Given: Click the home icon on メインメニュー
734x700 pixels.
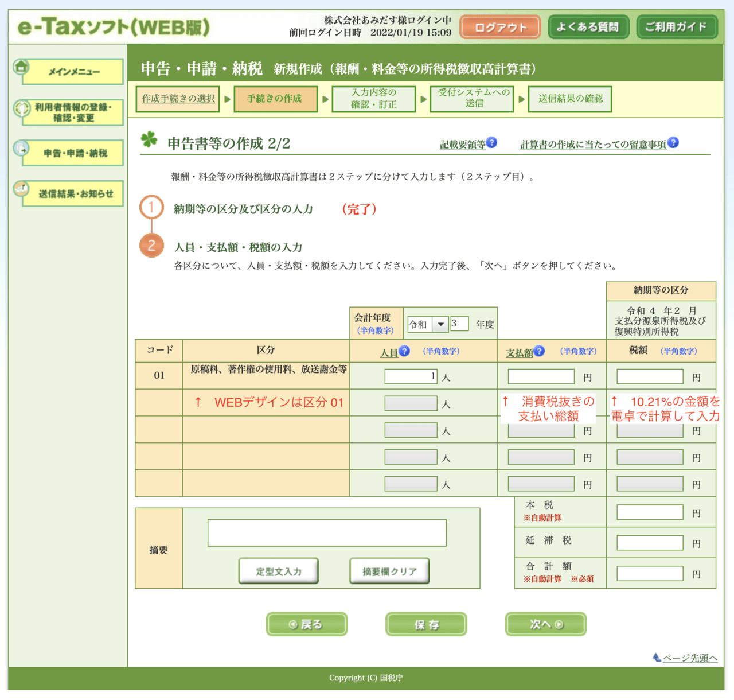Looking at the screenshot, I should (x=21, y=67).
